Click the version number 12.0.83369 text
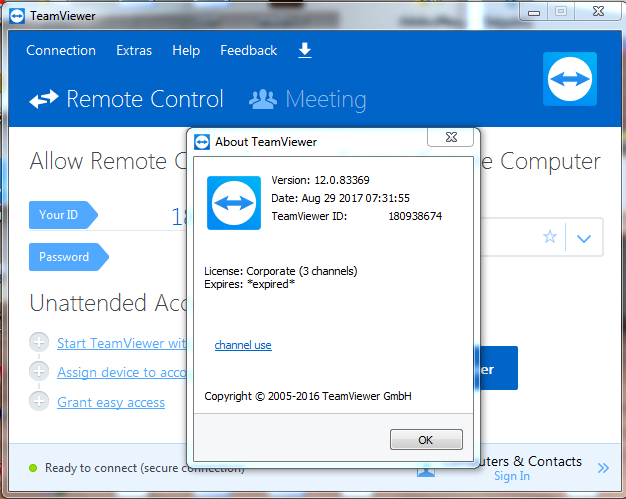This screenshot has width=626, height=499. pyautogui.click(x=342, y=180)
